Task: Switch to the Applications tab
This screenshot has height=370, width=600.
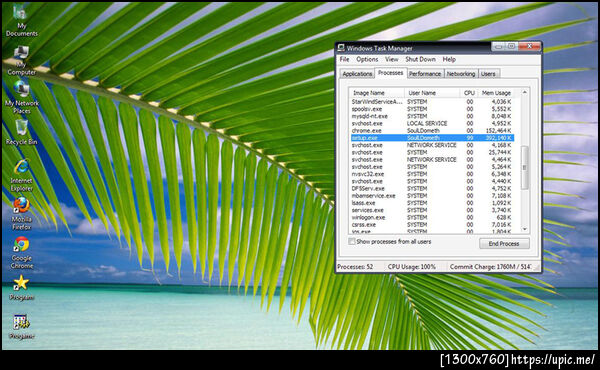Action: pyautogui.click(x=357, y=74)
